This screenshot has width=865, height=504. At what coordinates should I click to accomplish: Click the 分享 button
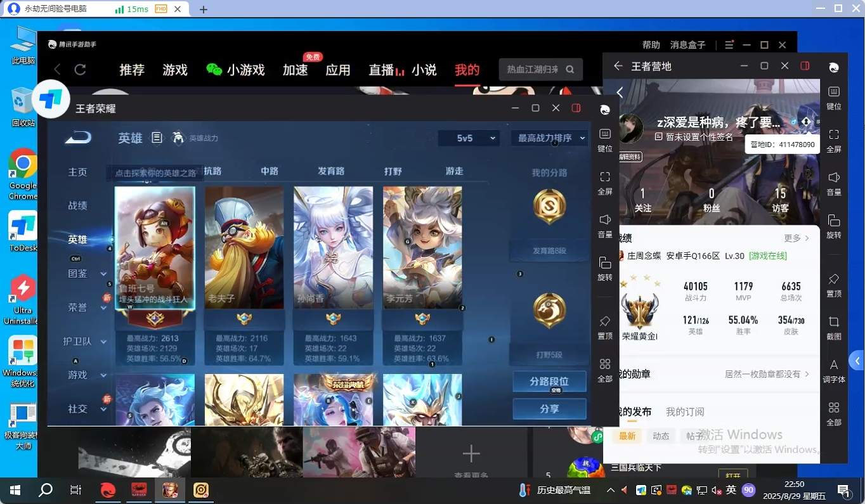(x=549, y=409)
